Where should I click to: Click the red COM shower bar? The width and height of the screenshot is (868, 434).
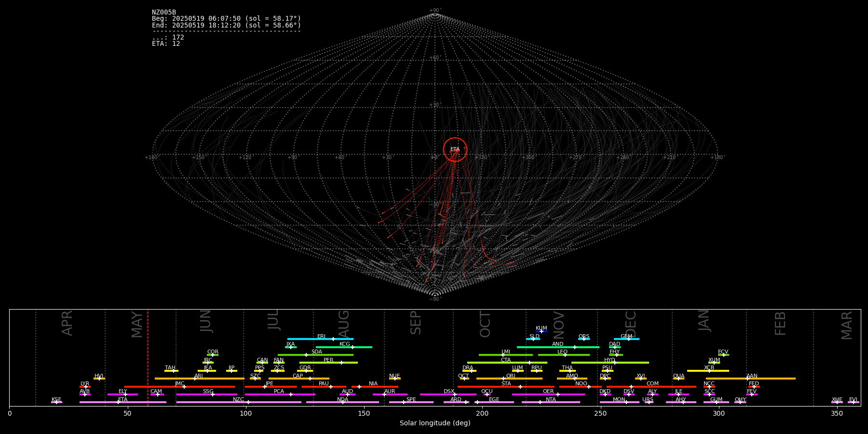tap(651, 387)
